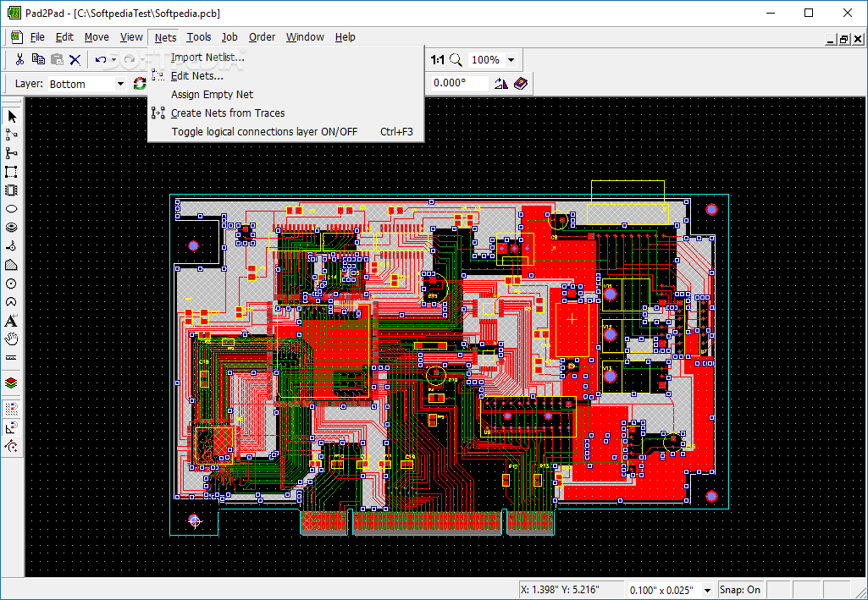Open the Tools menu
The height and width of the screenshot is (600, 868).
pos(198,37)
